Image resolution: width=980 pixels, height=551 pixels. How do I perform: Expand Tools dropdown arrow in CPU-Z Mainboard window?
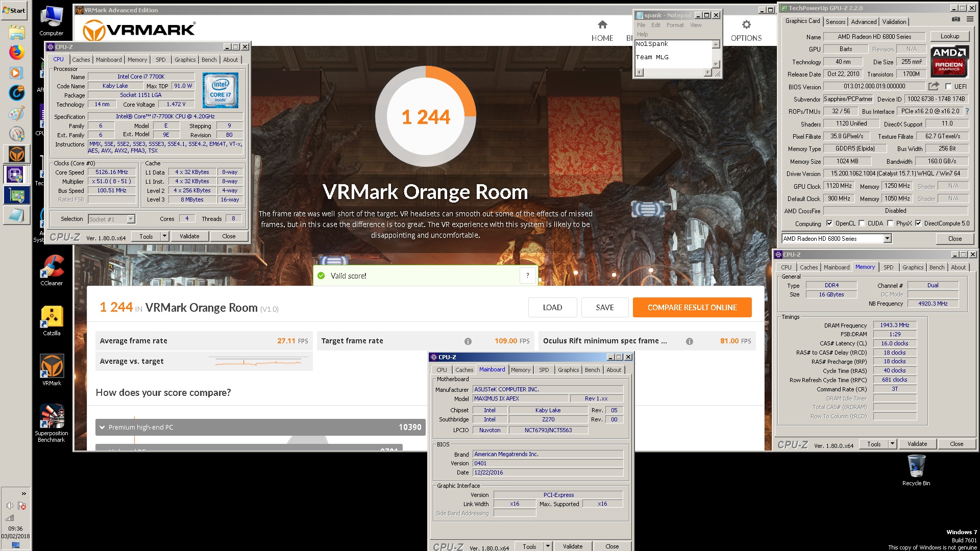548,546
